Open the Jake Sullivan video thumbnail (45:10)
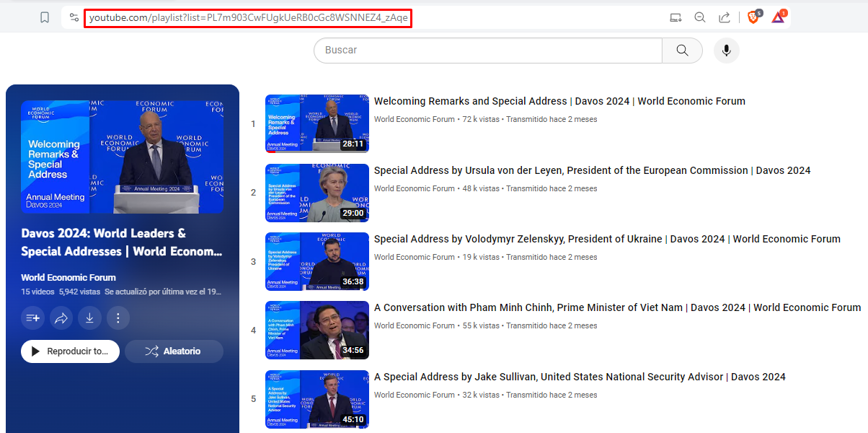This screenshot has width=868, height=433. 317,399
